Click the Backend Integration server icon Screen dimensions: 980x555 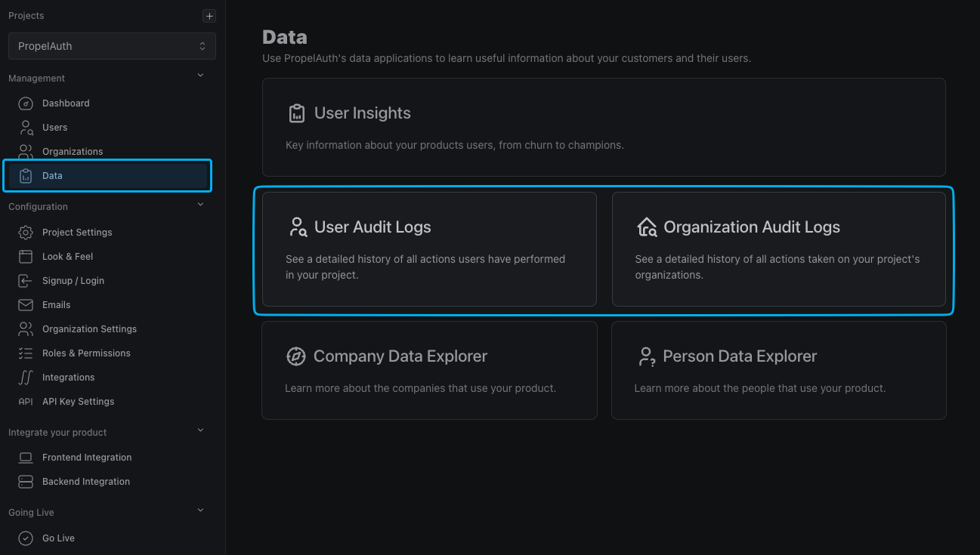coord(26,482)
